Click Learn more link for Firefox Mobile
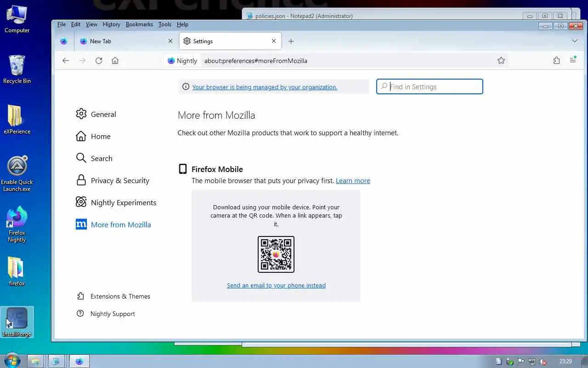This screenshot has height=368, width=588. click(353, 181)
